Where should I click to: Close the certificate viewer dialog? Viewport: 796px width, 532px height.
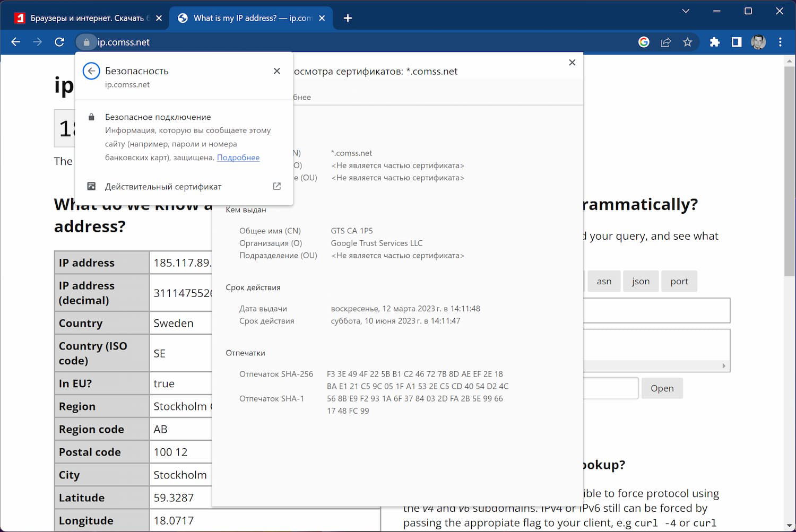pos(572,63)
